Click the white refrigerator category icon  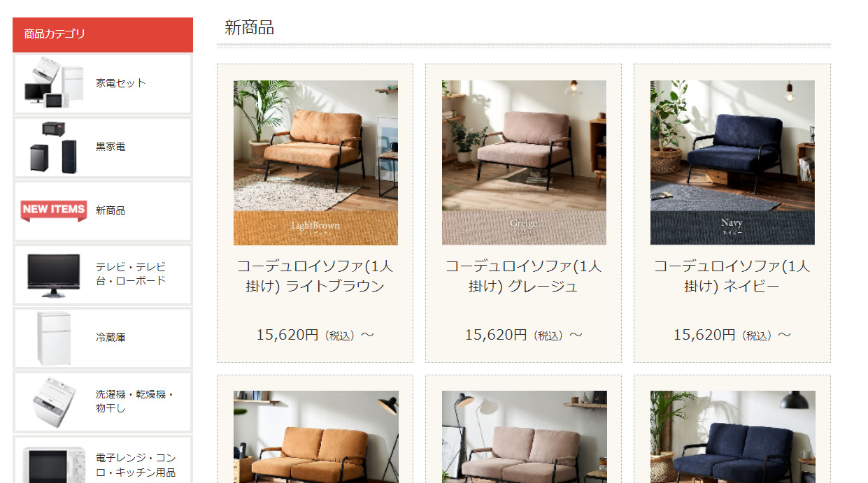tap(54, 338)
